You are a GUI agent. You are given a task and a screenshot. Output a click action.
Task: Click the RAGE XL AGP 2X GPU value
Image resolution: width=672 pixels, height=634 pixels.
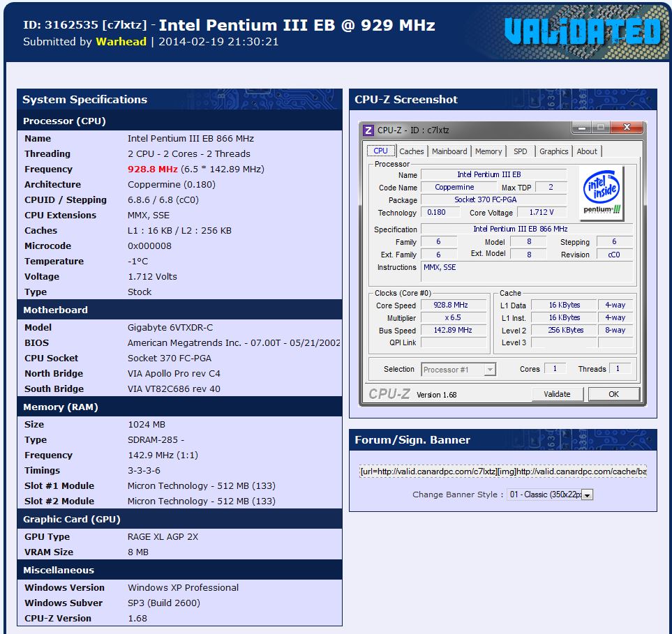coord(163,537)
